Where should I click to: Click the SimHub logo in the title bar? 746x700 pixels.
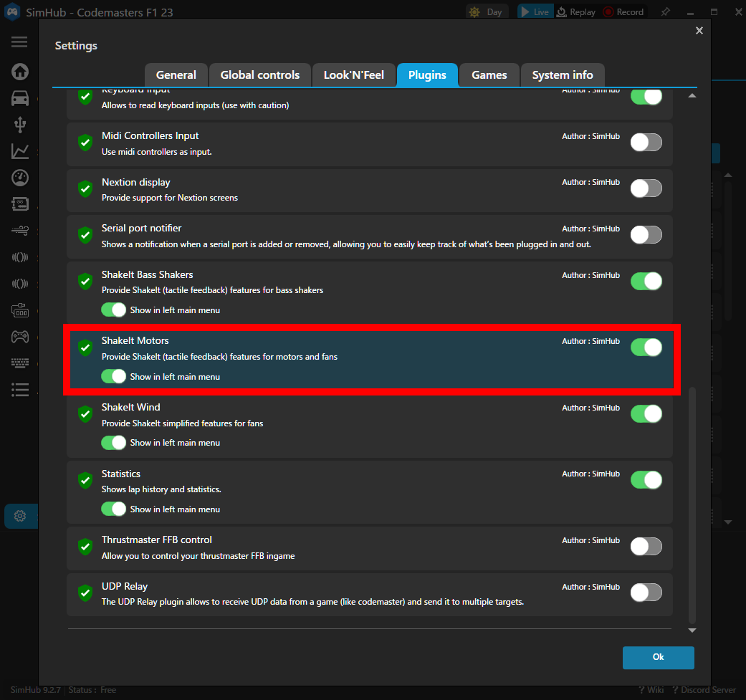[x=12, y=12]
